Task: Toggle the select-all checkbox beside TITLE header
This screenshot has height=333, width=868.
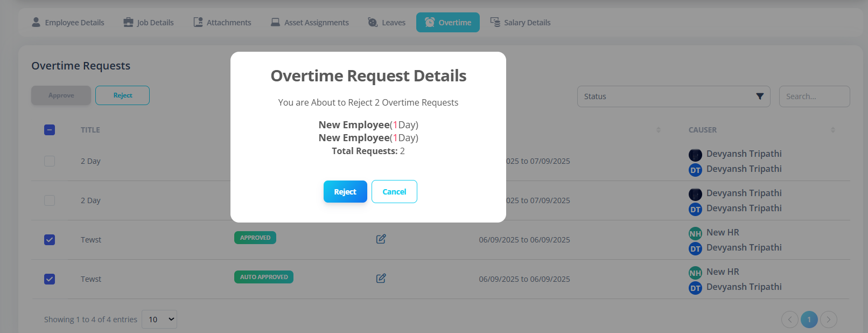Action: [x=50, y=130]
